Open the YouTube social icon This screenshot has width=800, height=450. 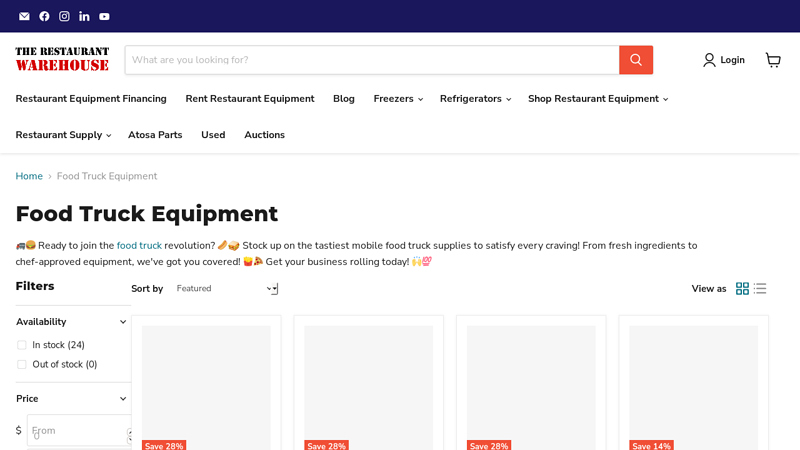coord(104,16)
